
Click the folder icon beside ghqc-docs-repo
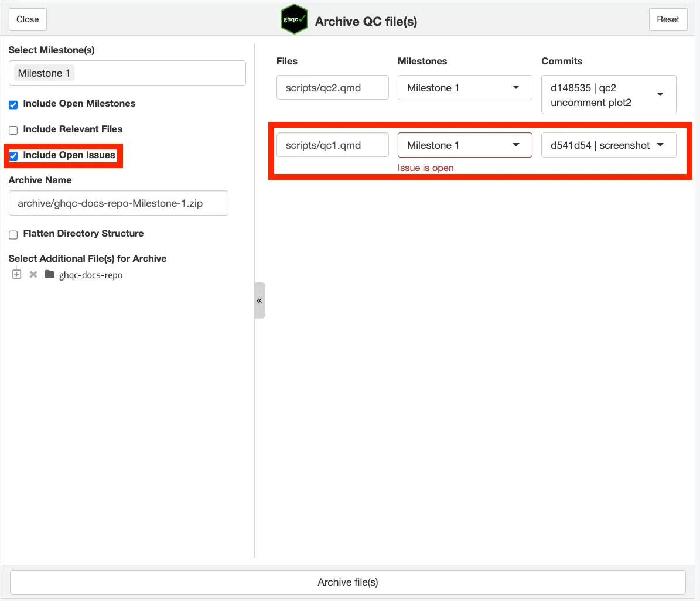(50, 275)
